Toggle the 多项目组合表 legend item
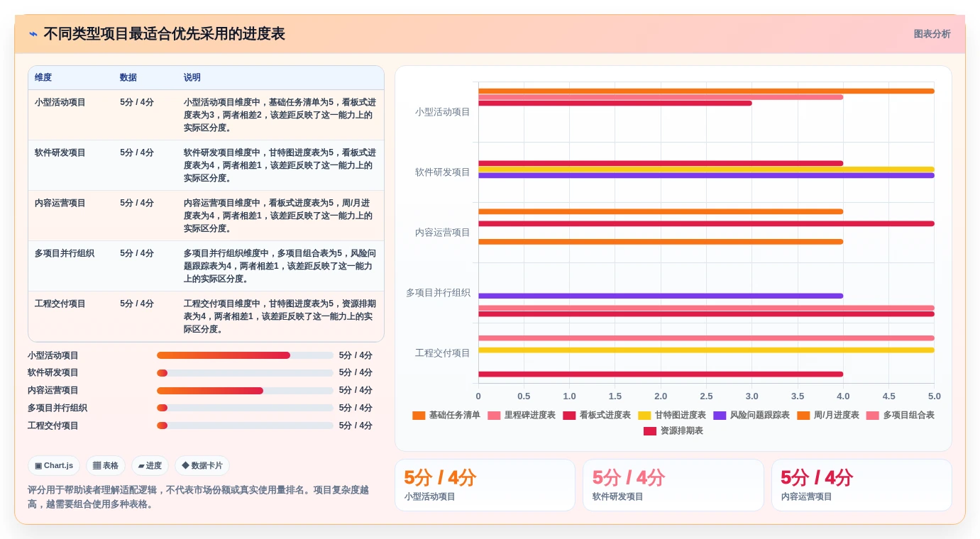The width and height of the screenshot is (980, 539). (x=901, y=415)
